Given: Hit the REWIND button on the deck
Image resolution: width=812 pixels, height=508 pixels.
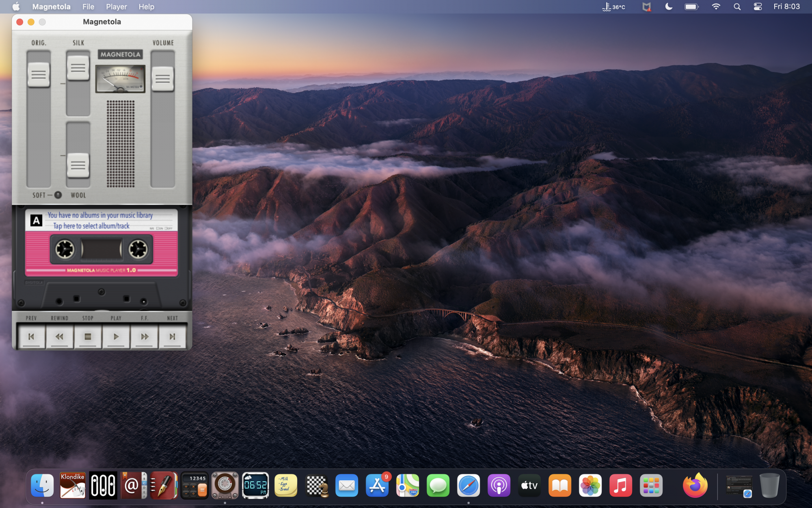Looking at the screenshot, I should pyautogui.click(x=59, y=336).
